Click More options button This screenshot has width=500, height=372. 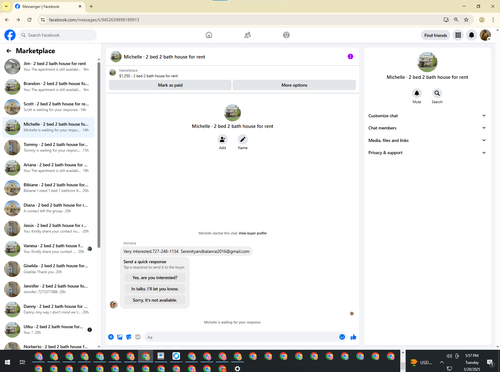(x=294, y=85)
